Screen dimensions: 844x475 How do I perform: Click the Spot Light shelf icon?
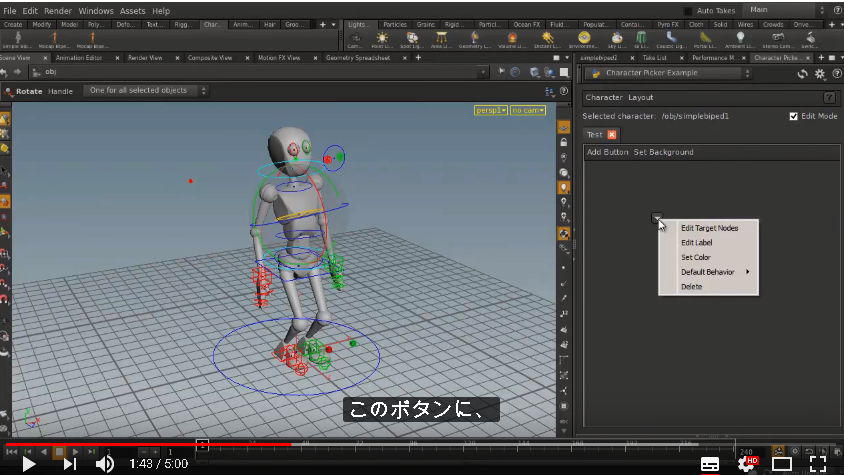coord(412,39)
